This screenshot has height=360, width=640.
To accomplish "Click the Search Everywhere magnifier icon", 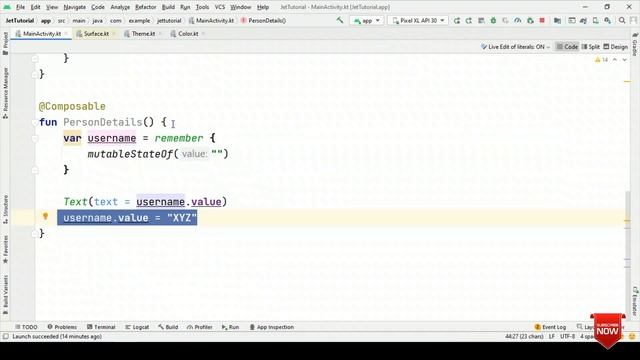I will click(x=622, y=20).
